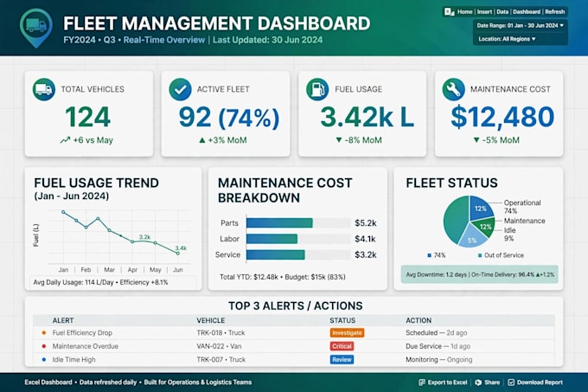The width and height of the screenshot is (588, 392).
Task: Open the Fuel Efficiency Drop alert
Action: point(82,333)
